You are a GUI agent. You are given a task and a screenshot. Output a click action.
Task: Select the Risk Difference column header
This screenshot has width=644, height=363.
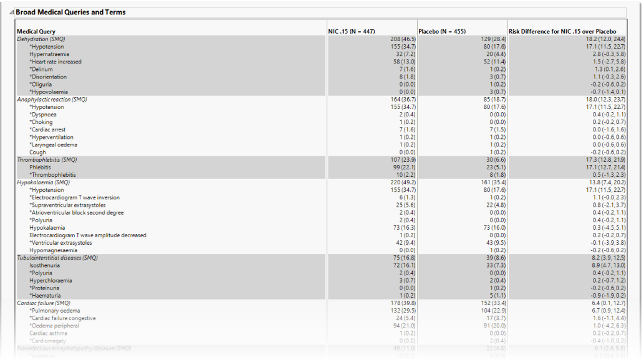[x=562, y=32]
